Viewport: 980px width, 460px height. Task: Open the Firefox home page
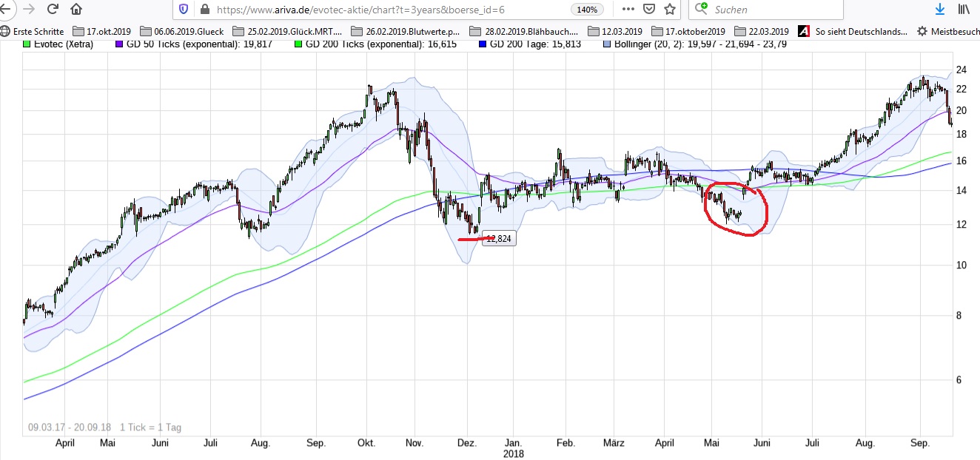(76, 10)
